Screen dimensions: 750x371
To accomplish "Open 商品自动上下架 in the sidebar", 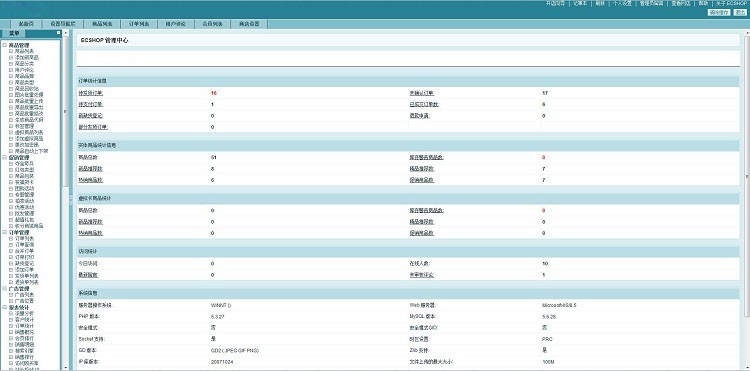I will pyautogui.click(x=31, y=151).
